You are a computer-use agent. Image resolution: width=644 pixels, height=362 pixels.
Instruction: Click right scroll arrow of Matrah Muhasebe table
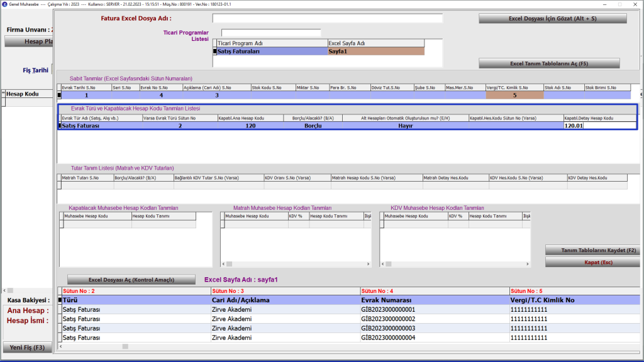370,264
